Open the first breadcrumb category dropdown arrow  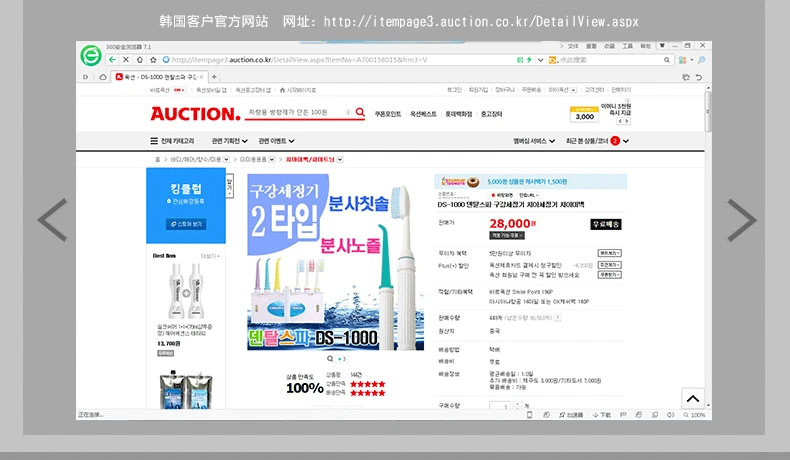(x=226, y=160)
